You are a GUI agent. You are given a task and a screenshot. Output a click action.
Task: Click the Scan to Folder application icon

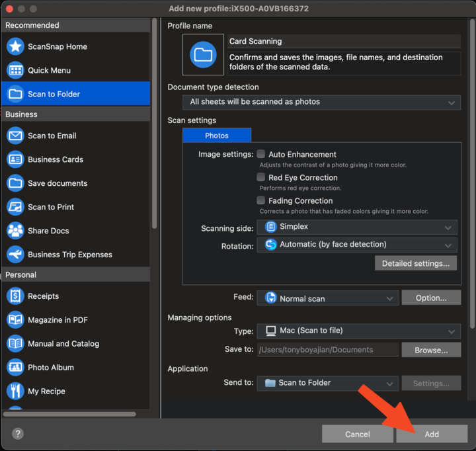coord(270,383)
